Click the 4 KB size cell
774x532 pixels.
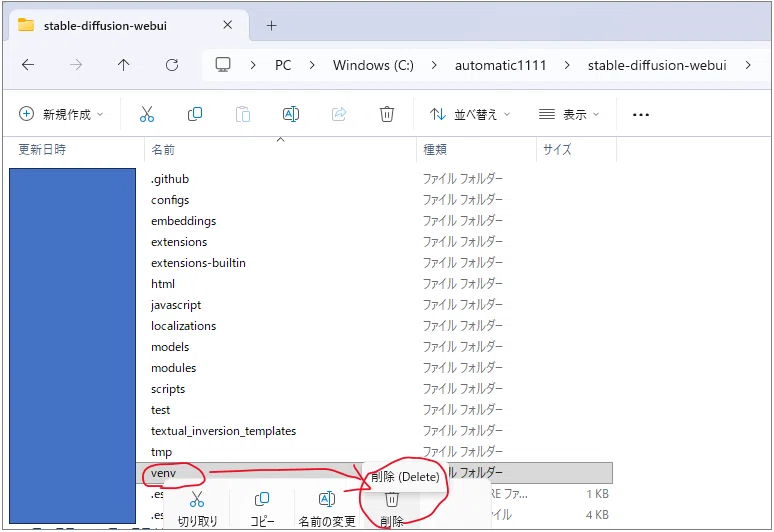[x=597, y=515]
